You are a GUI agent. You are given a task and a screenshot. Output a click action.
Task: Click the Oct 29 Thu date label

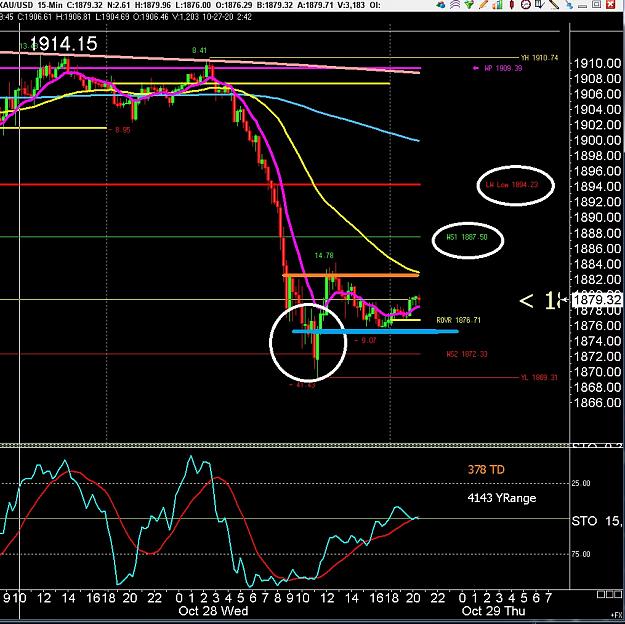493,611
